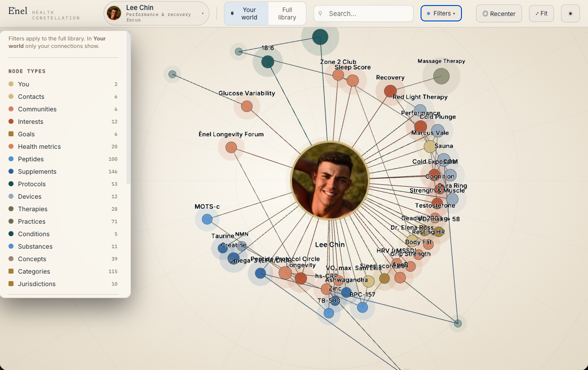Screen dimensions: 588x370
Task: Select the Massage Therapy node
Action: coord(441,76)
